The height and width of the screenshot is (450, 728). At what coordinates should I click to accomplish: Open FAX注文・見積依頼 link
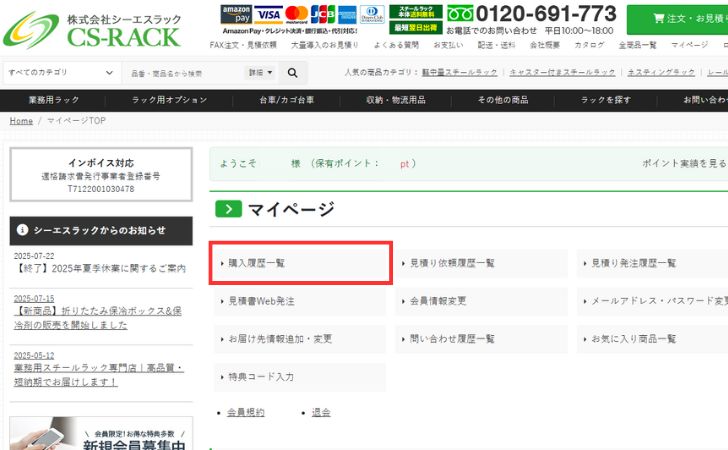tap(243, 45)
